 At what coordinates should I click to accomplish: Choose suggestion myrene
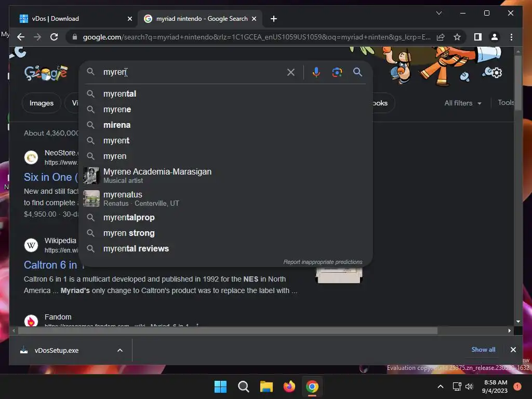tap(225, 109)
